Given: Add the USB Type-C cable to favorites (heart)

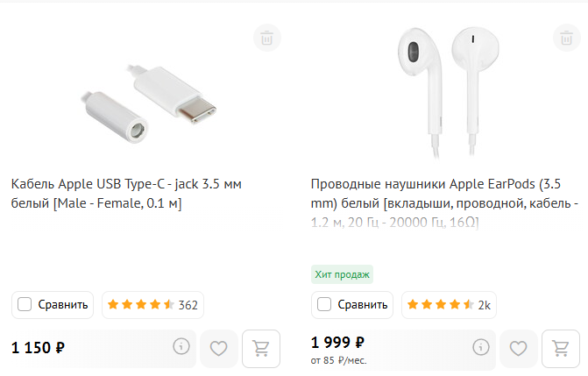Looking at the screenshot, I should pos(219,348).
